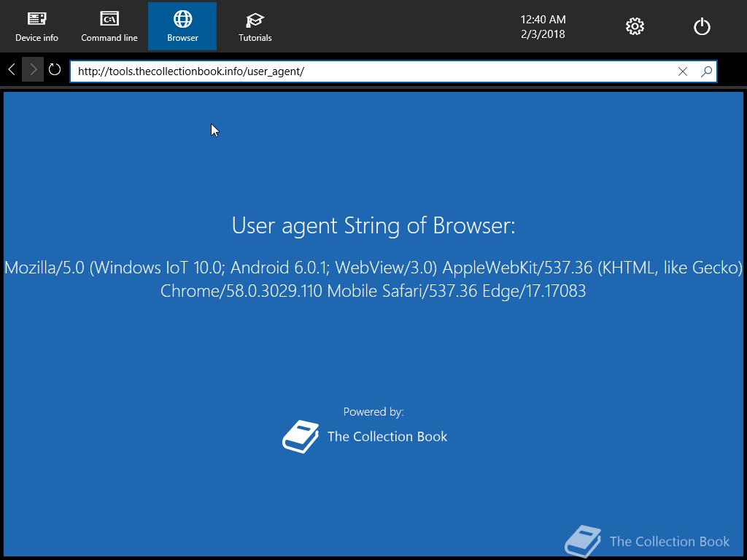
Task: Open settings with the gear icon
Action: [635, 26]
